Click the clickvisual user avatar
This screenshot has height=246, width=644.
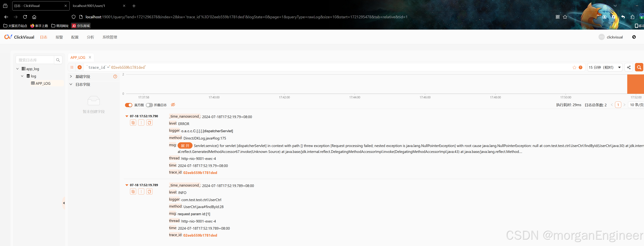[x=601, y=37]
